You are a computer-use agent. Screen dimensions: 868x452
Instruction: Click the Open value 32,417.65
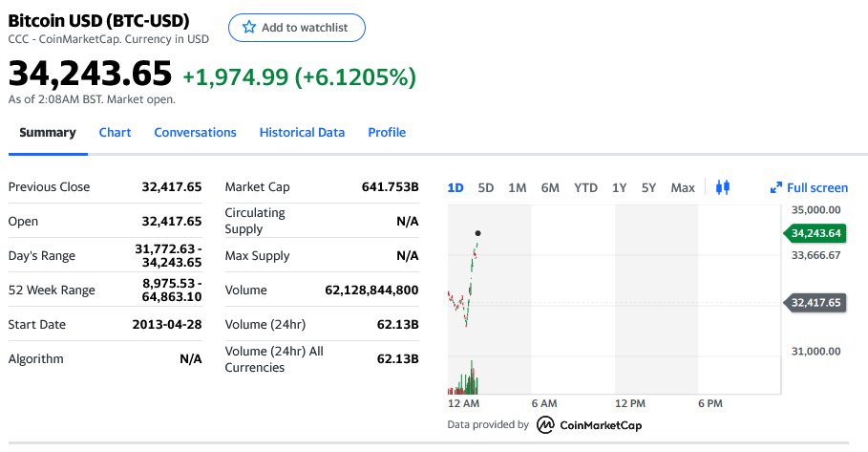click(172, 221)
